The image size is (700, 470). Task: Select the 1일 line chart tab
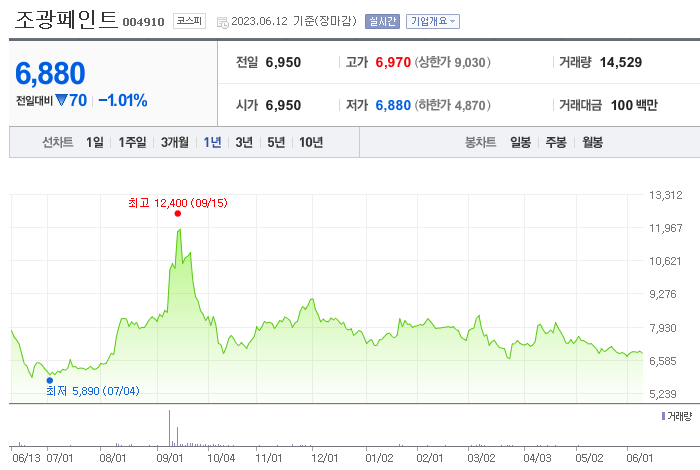coord(95,142)
